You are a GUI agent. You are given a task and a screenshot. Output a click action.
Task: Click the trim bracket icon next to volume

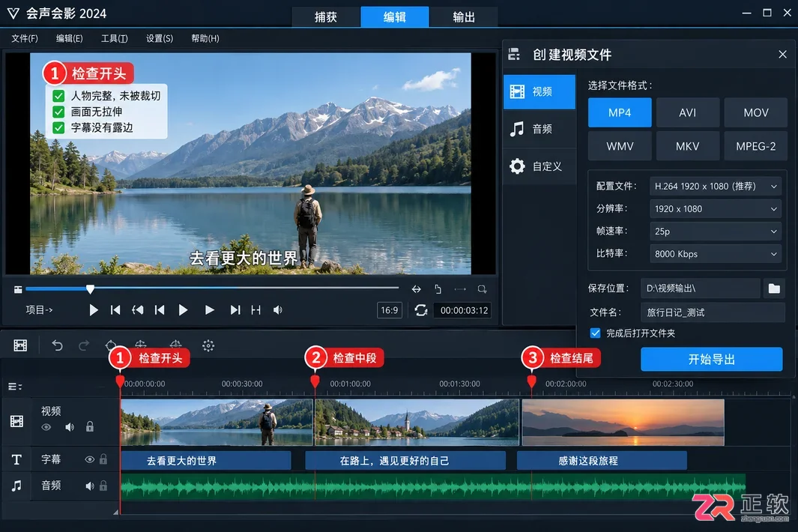pos(256,310)
